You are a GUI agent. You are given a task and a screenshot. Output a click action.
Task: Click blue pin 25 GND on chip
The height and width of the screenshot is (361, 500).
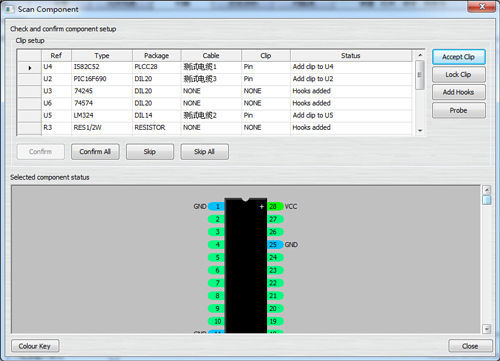click(275, 245)
